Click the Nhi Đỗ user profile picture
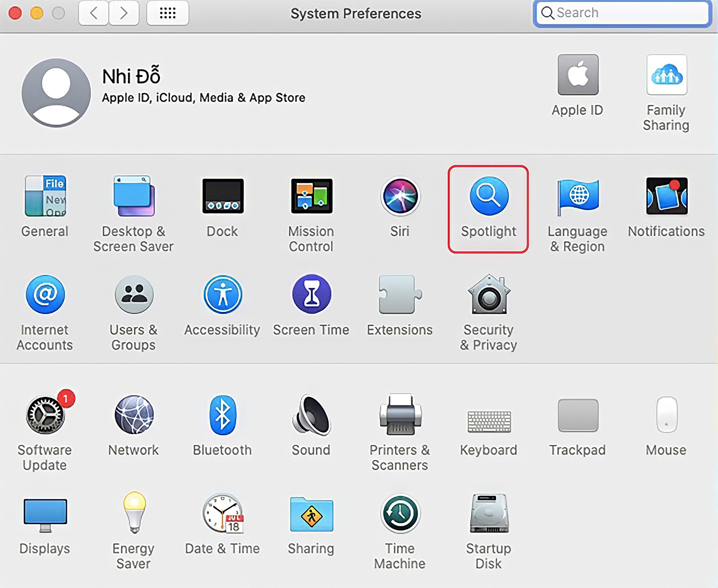This screenshot has width=718, height=588. click(x=56, y=93)
